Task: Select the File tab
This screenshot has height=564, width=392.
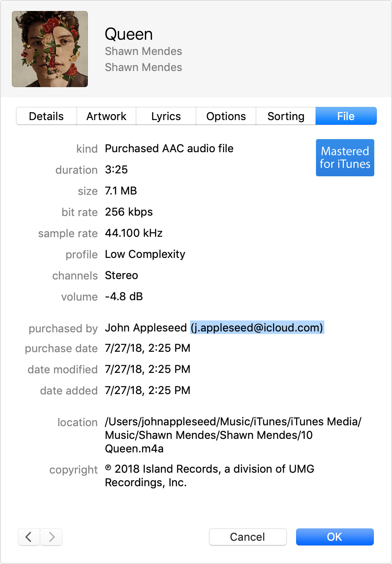Action: [x=346, y=116]
